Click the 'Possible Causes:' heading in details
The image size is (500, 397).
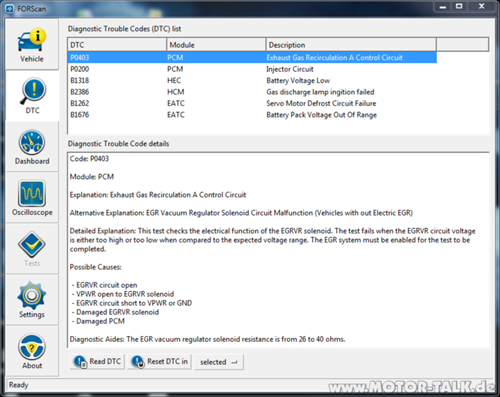96,267
